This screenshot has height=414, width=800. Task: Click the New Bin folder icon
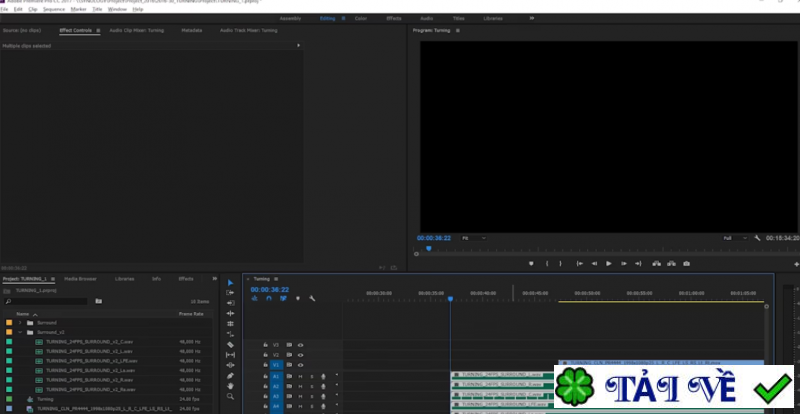[98, 301]
